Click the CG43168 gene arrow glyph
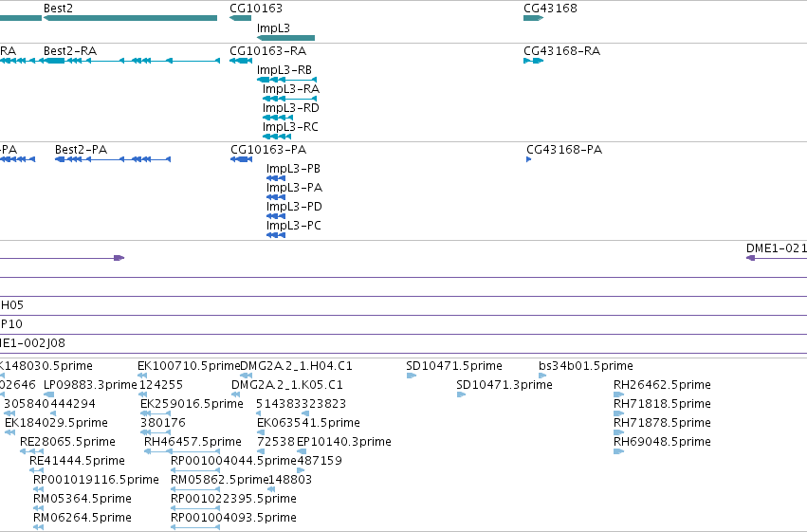 (x=533, y=18)
